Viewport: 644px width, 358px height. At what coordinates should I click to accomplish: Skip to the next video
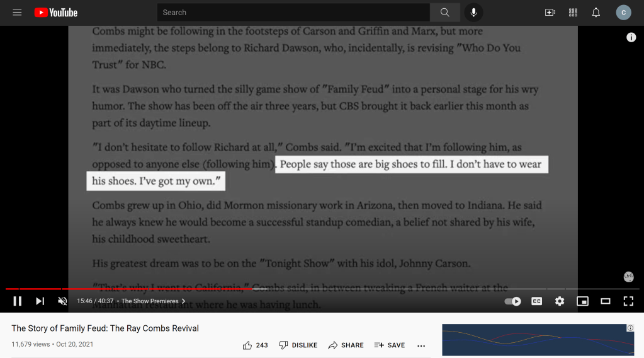tap(40, 301)
